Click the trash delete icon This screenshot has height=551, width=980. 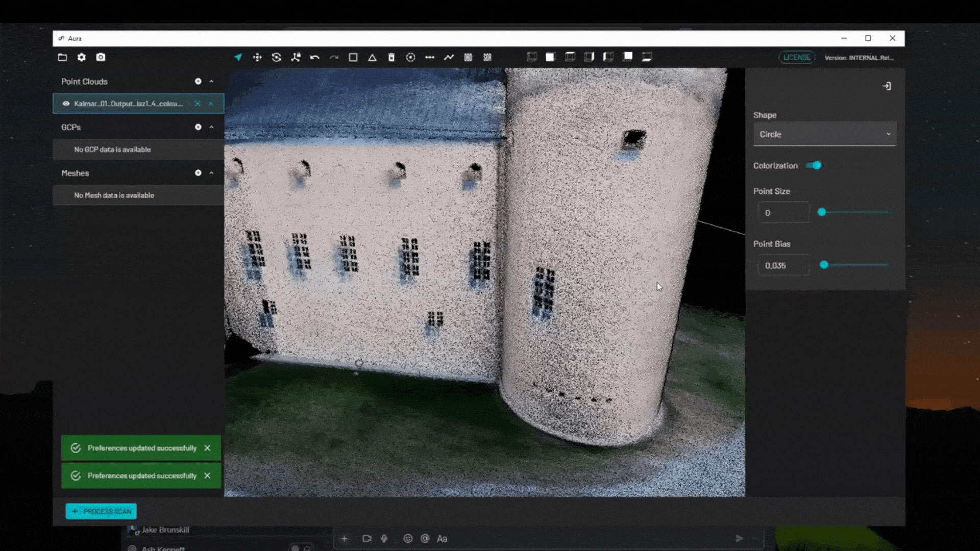(x=391, y=57)
